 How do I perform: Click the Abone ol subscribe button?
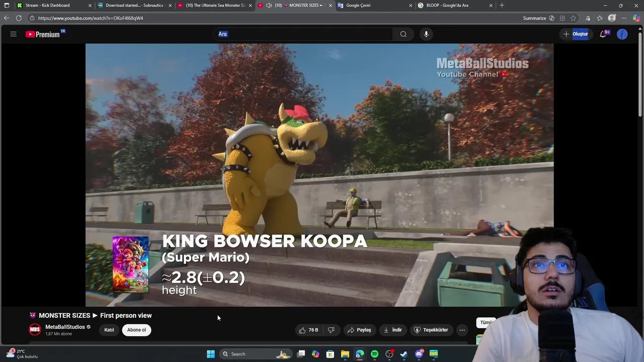pos(136,330)
